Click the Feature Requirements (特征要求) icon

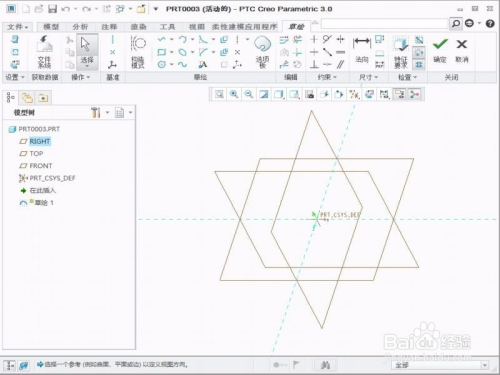click(401, 52)
